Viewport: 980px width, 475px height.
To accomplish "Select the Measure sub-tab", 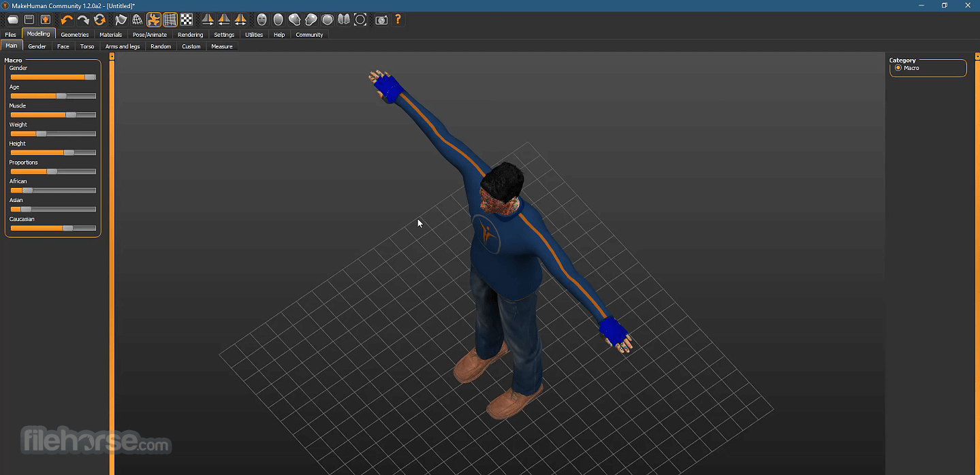I will 222,46.
